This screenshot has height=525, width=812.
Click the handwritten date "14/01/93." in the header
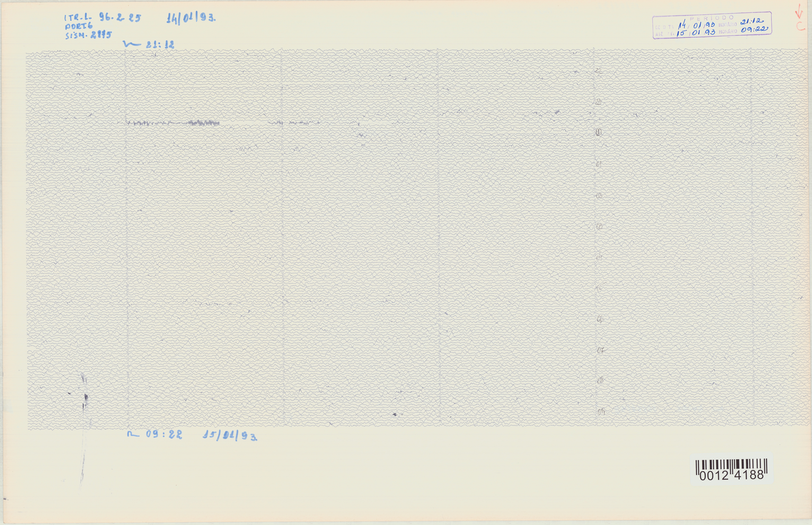(191, 18)
